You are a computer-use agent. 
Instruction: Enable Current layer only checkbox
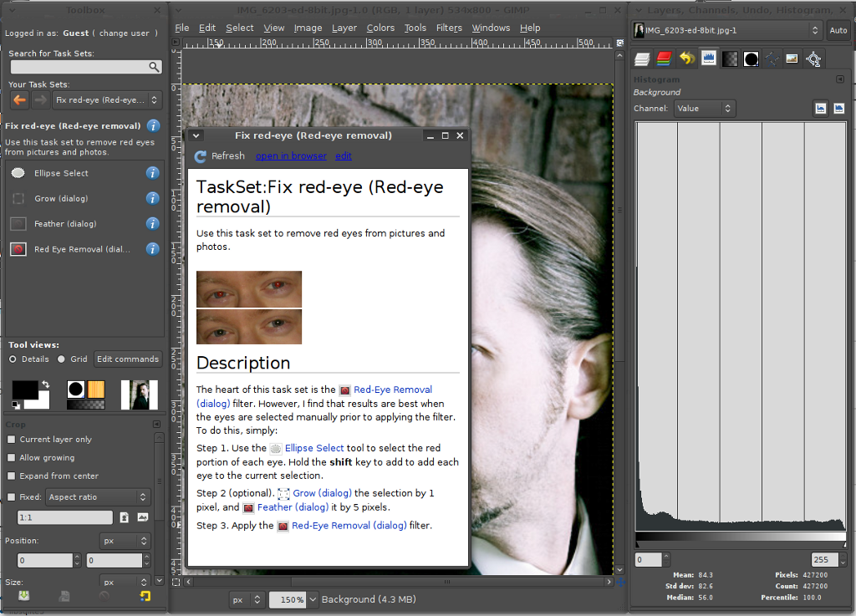tap(12, 439)
